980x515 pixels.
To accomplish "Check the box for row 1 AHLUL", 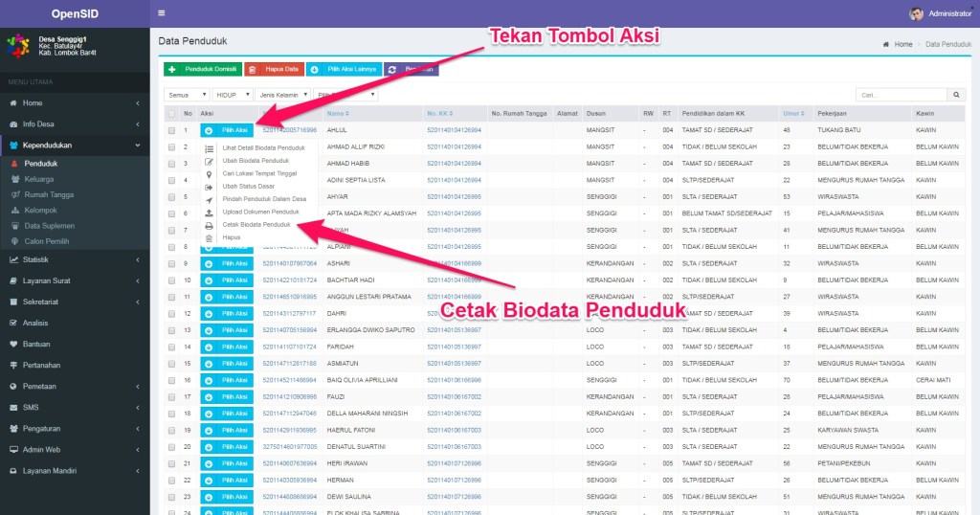I will [171, 130].
